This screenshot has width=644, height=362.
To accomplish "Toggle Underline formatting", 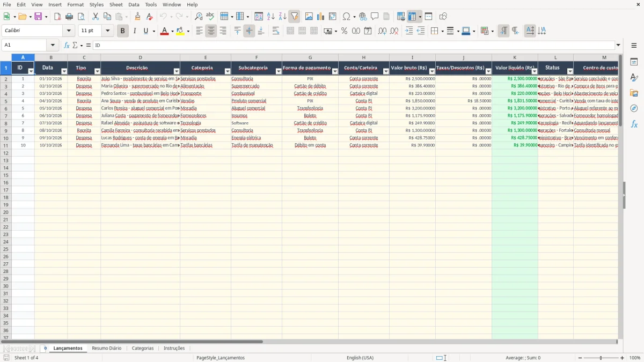I will click(146, 31).
